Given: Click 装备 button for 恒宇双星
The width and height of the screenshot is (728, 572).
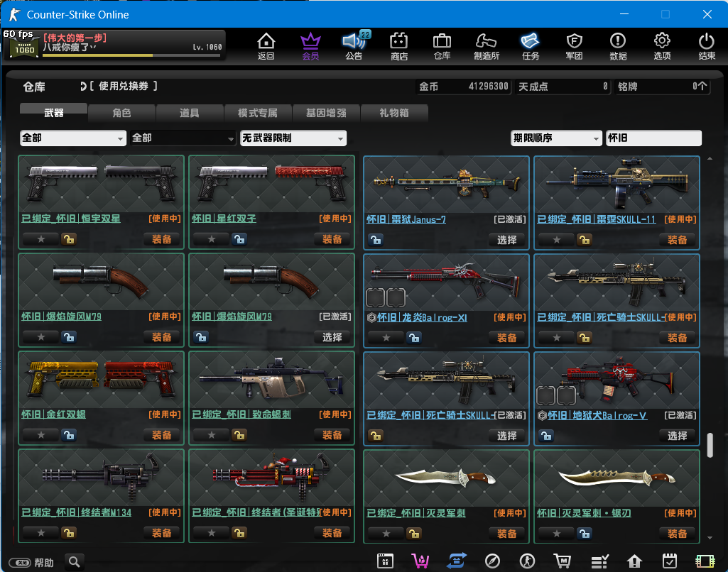Looking at the screenshot, I should [161, 239].
